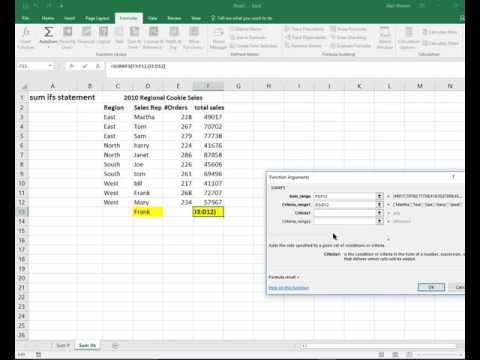The height and width of the screenshot is (360, 480).
Task: Click Show Formulas
Action: (349, 29)
